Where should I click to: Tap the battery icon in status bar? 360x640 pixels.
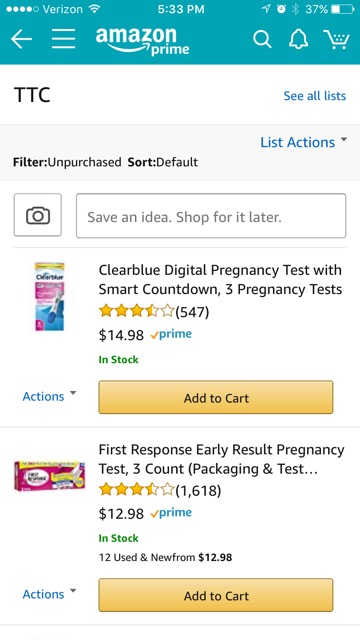342,9
